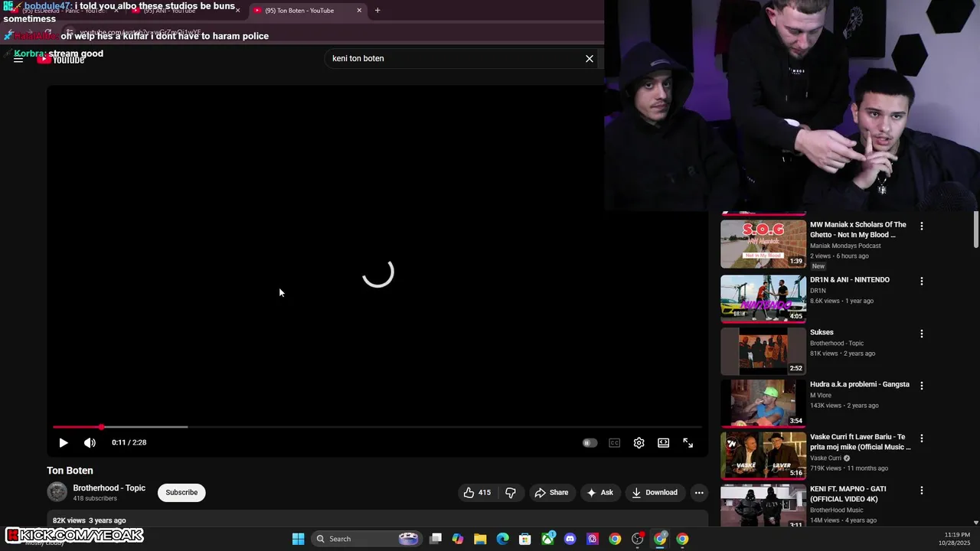Open OBS Studio from the taskbar

coord(637,539)
